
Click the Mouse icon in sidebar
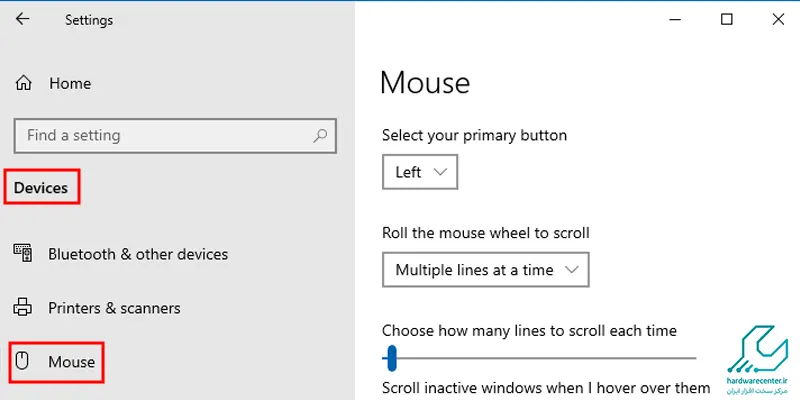pos(24,362)
